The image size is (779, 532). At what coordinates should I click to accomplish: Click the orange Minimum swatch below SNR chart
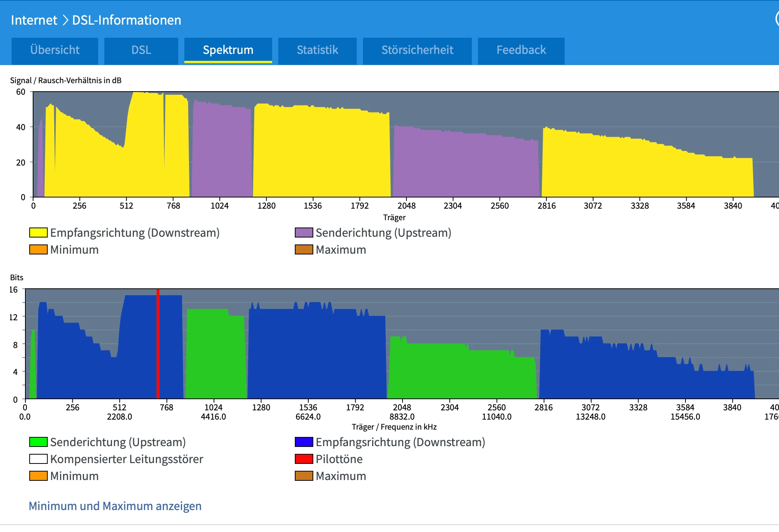tap(38, 249)
